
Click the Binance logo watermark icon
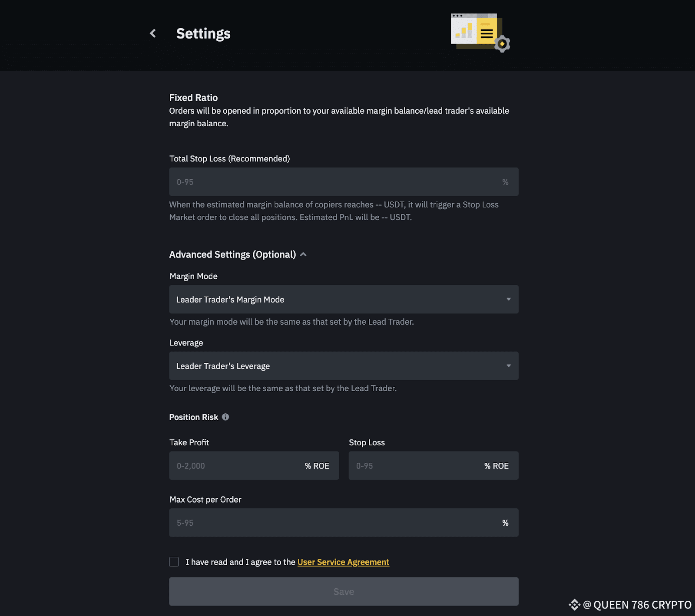point(574,605)
